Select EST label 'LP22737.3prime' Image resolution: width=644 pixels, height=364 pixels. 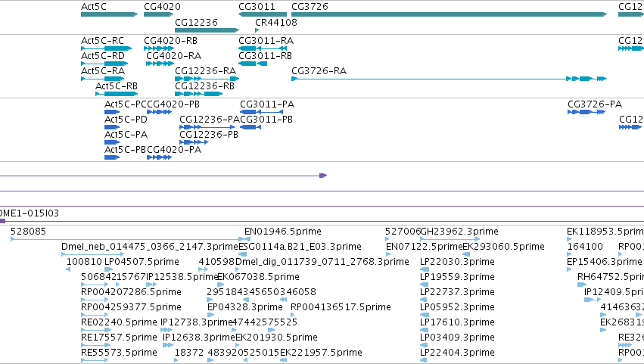(457, 293)
